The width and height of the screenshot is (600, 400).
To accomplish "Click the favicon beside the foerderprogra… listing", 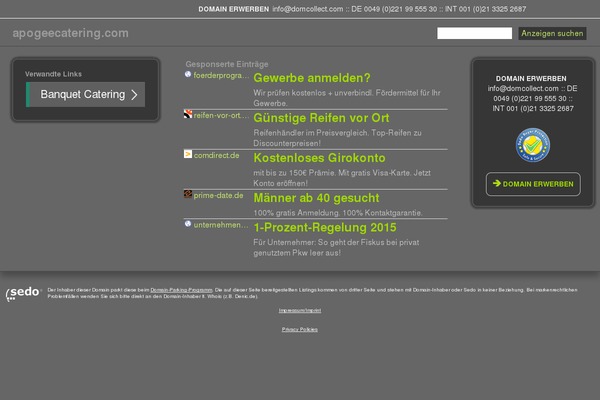I will tap(188, 75).
